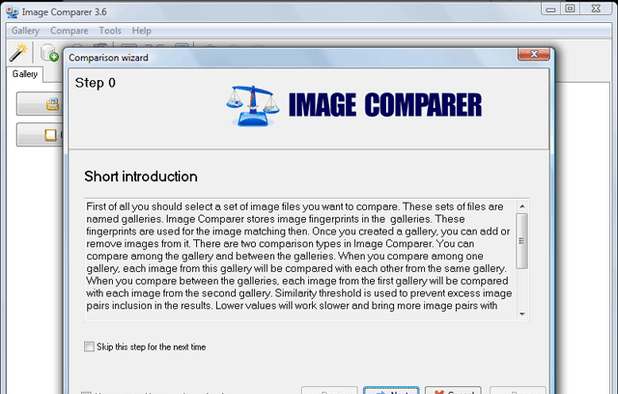Viewport: 618px width, 394px height.
Task: Click the Image Comparer title bar app icon
Action: (12, 12)
